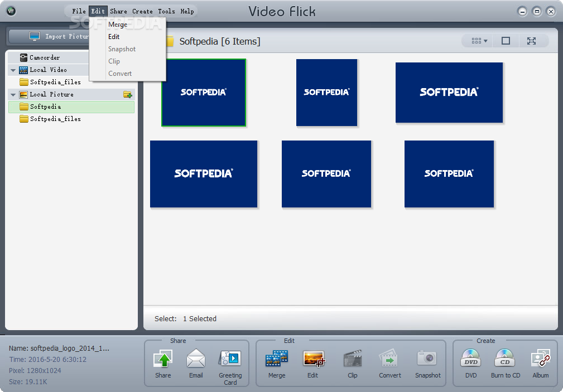Open the Share menu

[118, 11]
